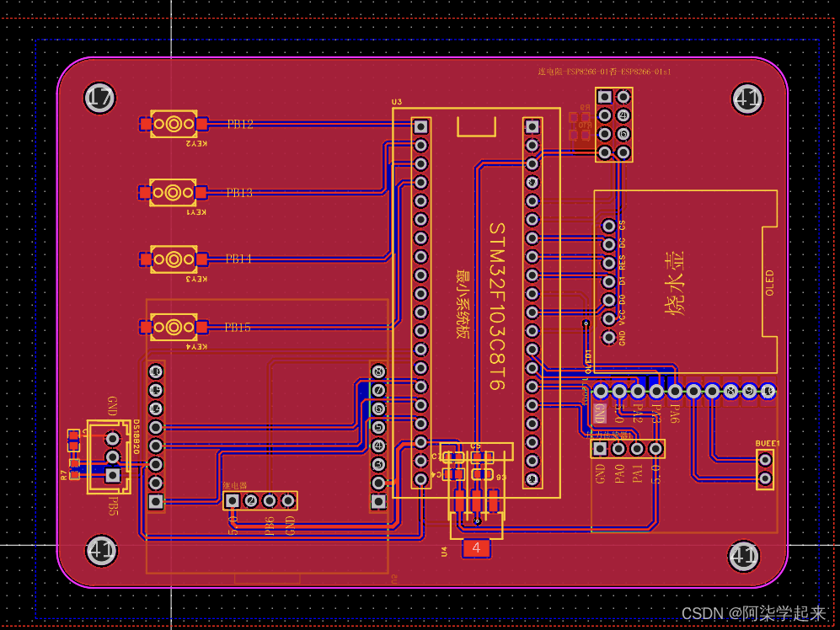
Task: Select the ESP8266 header square pad
Action: [x=604, y=97]
